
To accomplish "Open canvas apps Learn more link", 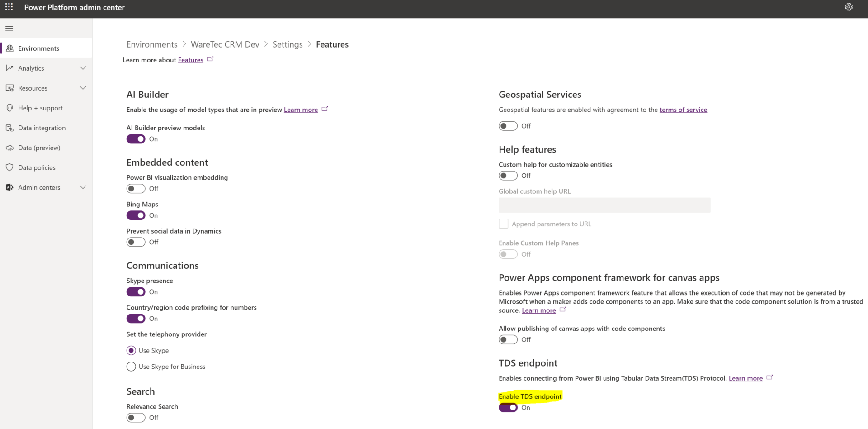I will 539,310.
